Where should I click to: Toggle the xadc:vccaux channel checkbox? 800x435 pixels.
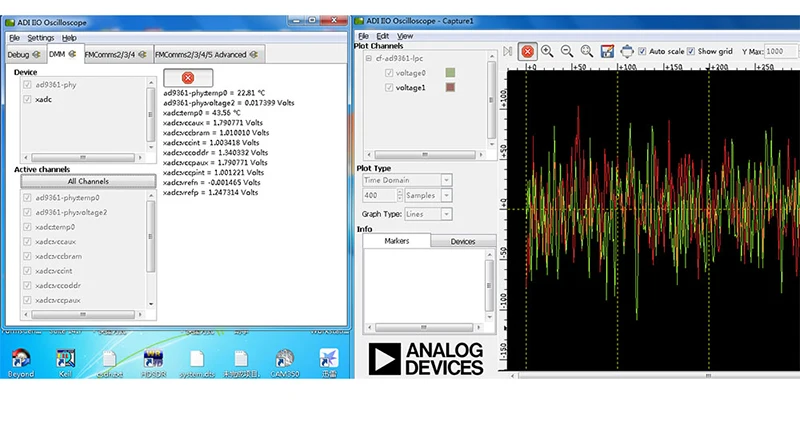pos(28,241)
